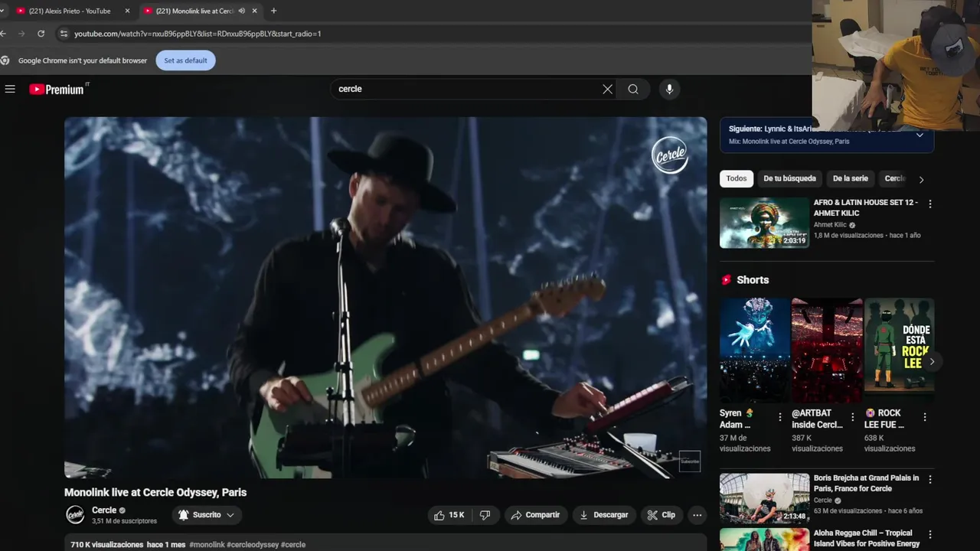Reload the page using browser refresh icon
Viewport: 980px width, 551px height.
point(41,34)
